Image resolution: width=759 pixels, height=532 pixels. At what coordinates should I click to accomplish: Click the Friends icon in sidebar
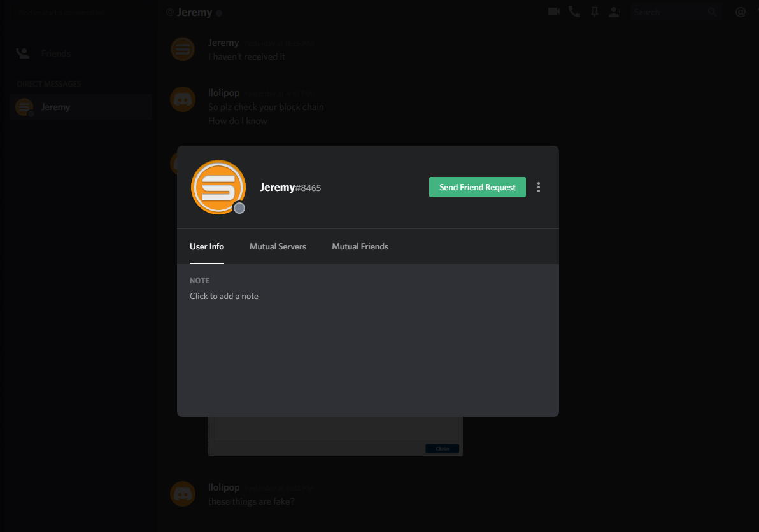click(x=23, y=53)
